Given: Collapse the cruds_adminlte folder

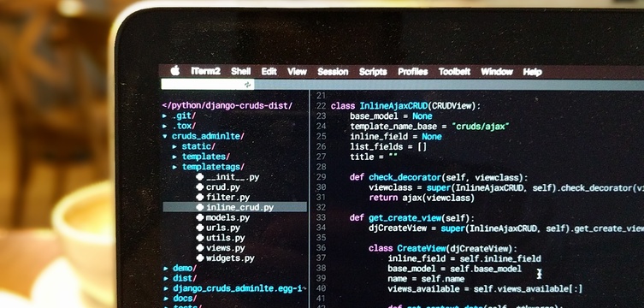Looking at the screenshot, I should 165,136.
